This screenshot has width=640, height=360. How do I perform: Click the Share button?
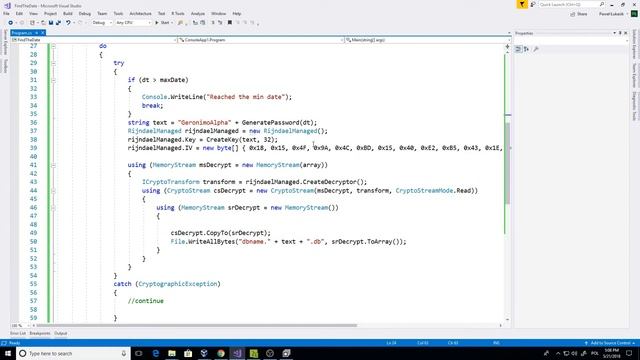click(x=579, y=14)
